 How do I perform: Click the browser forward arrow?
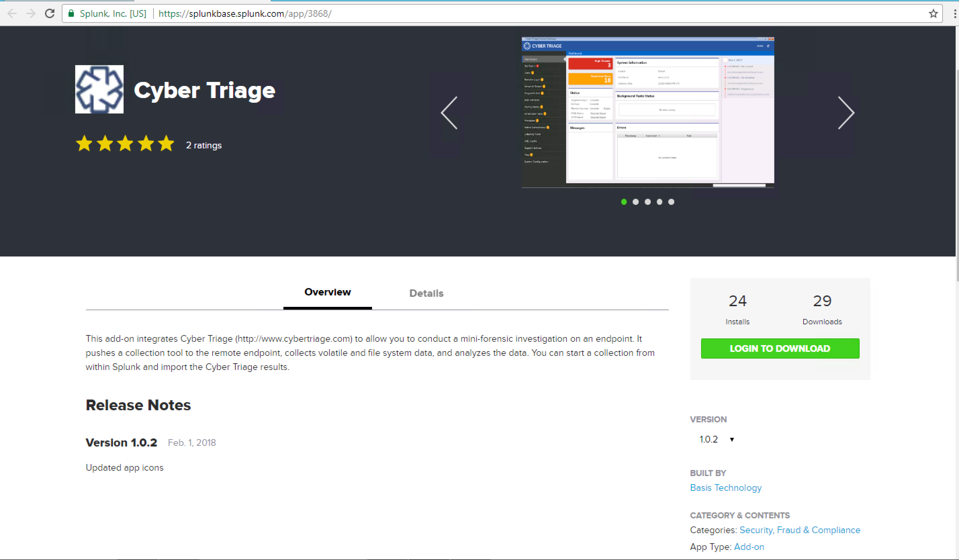click(x=31, y=14)
